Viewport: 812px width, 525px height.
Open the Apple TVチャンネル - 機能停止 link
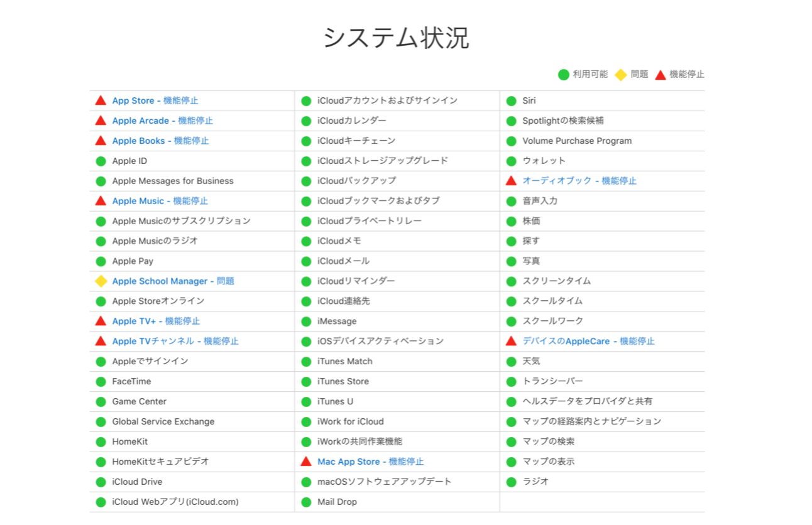[x=175, y=341]
